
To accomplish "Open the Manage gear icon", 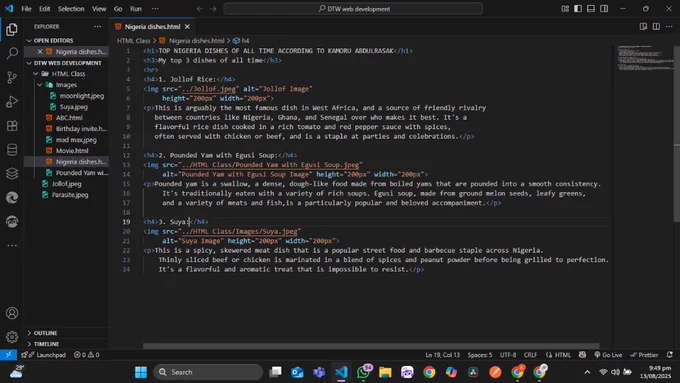I will (12, 337).
